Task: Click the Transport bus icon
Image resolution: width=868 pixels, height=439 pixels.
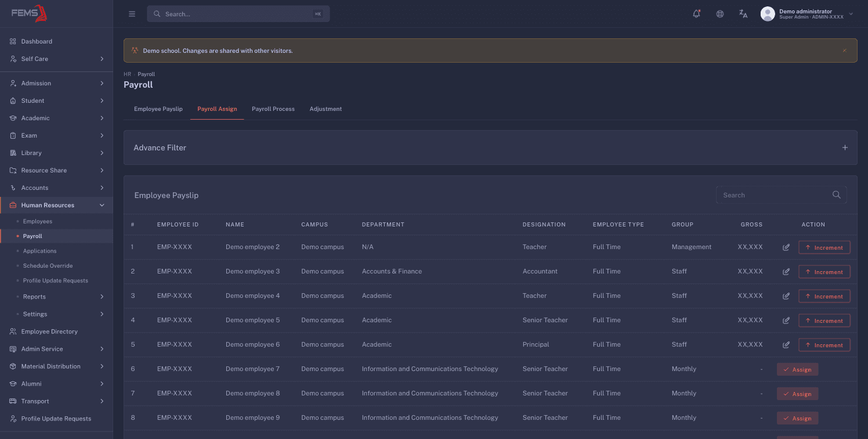Action: coord(13,401)
